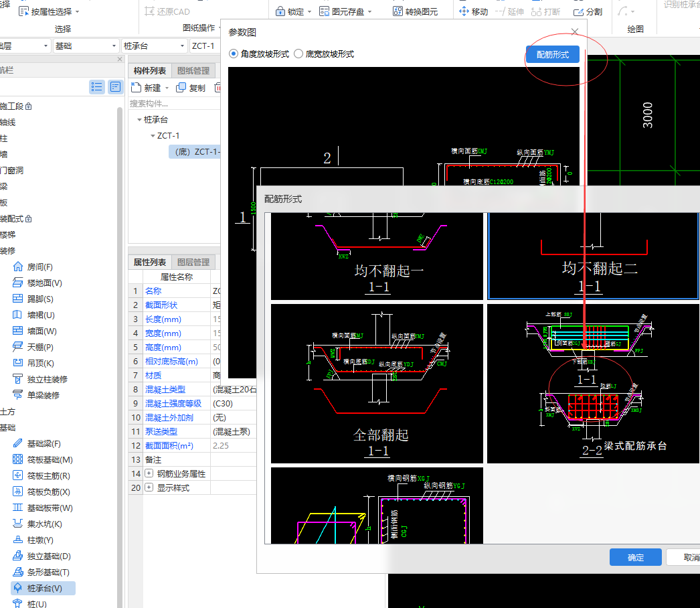Pick the 均不翻起一 reinforcement thumbnail
Screen dimensions: 700x608
pos(377,256)
